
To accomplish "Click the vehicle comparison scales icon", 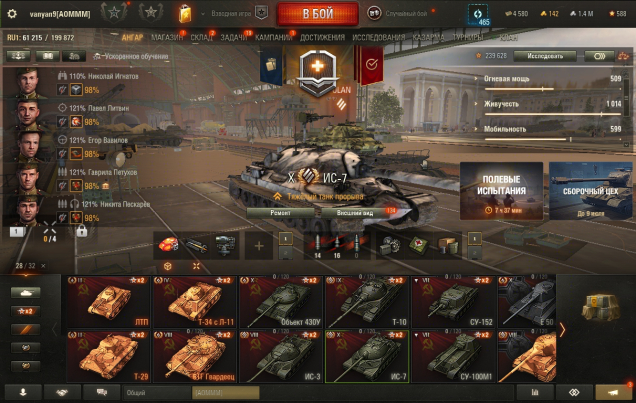I will coord(623,56).
